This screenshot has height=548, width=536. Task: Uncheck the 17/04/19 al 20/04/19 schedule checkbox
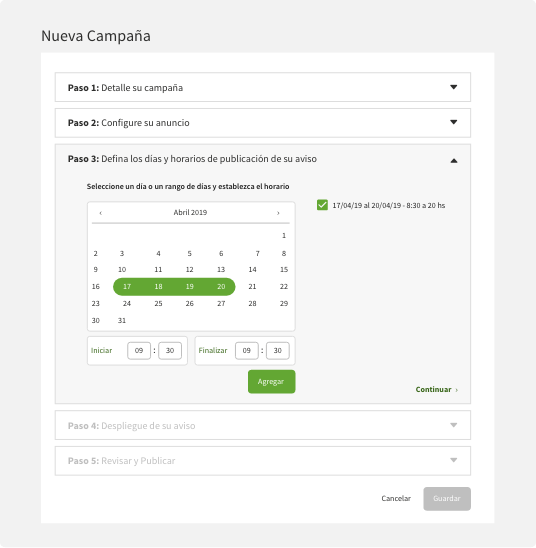322,205
